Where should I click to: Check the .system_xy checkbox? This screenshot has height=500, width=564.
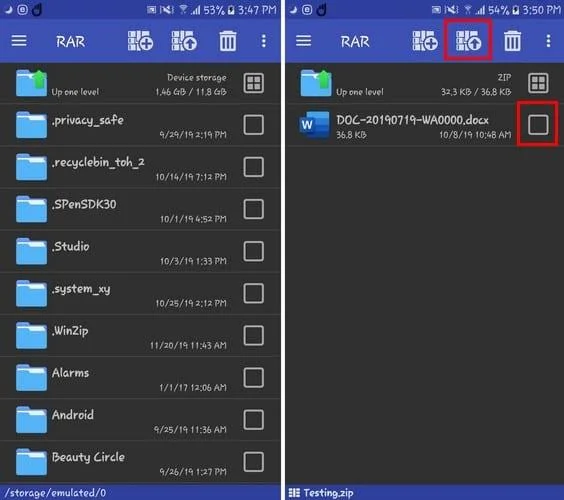254,293
